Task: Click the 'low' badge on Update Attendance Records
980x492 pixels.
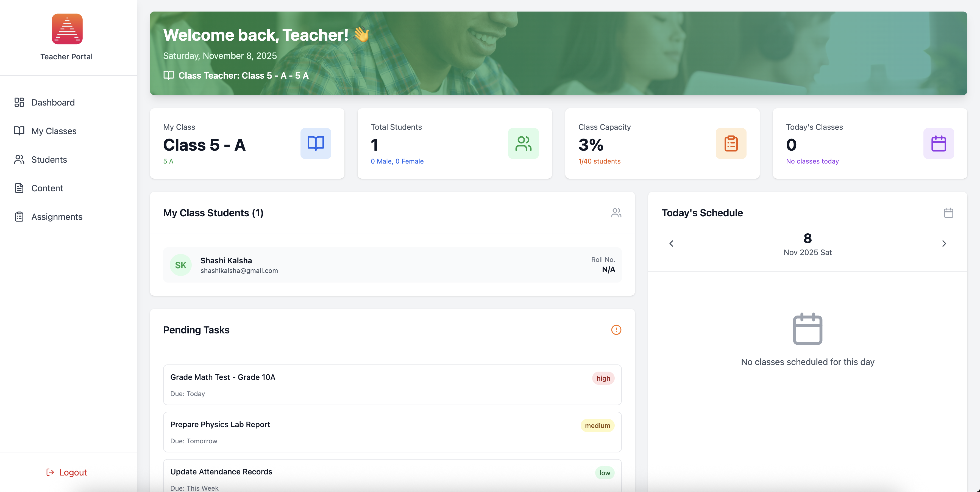Action: (x=605, y=472)
